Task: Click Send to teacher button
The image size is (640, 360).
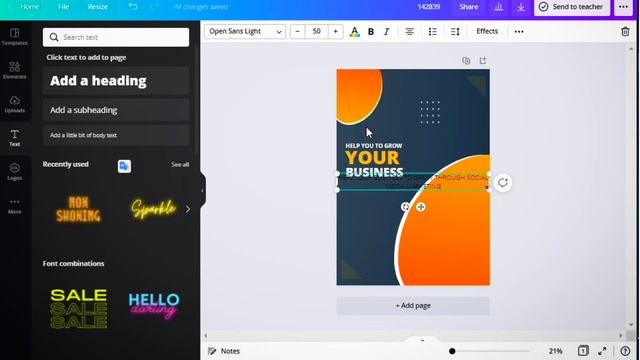Action: (x=572, y=7)
